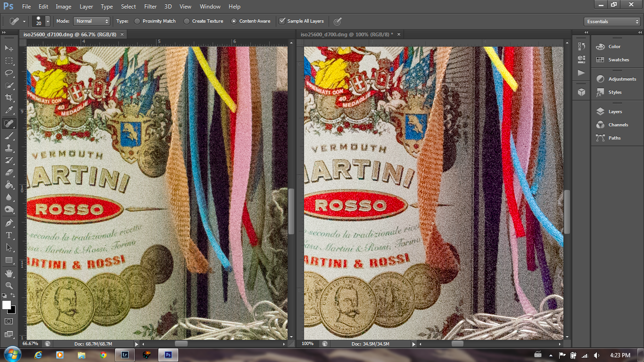Open Google Chrome from the taskbar

[103, 355]
